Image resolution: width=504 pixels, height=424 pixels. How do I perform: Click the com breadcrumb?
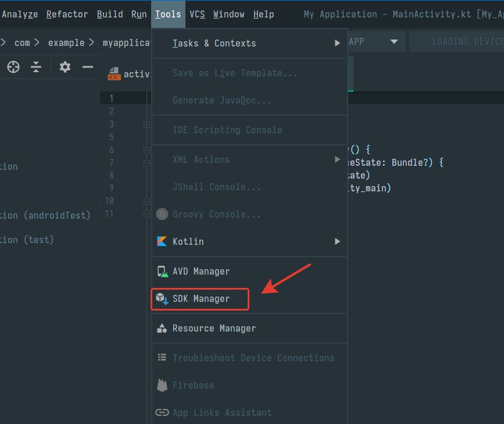(x=22, y=43)
